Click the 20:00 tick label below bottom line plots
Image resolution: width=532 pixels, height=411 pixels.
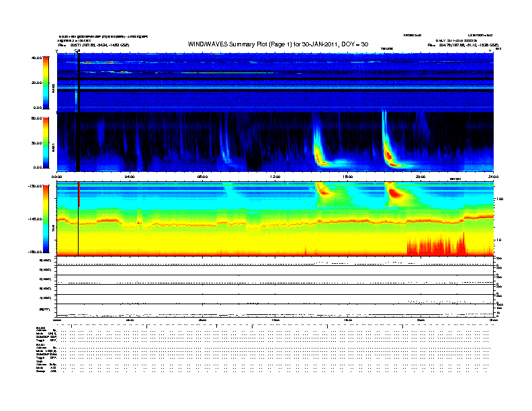pos(420,320)
